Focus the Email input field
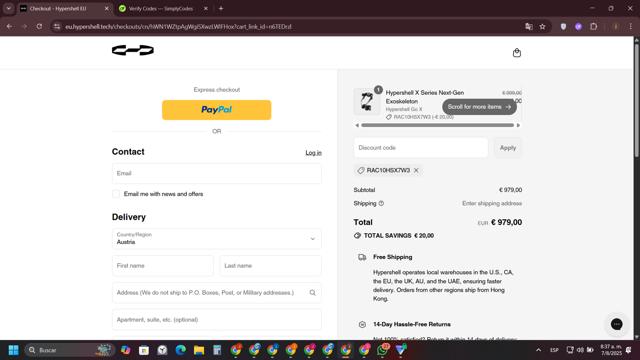 (217, 173)
